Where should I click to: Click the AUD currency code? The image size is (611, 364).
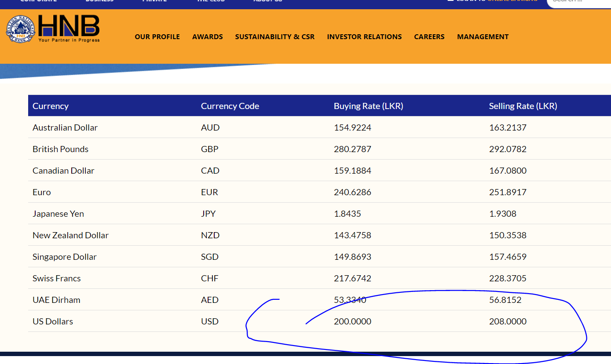[210, 127]
